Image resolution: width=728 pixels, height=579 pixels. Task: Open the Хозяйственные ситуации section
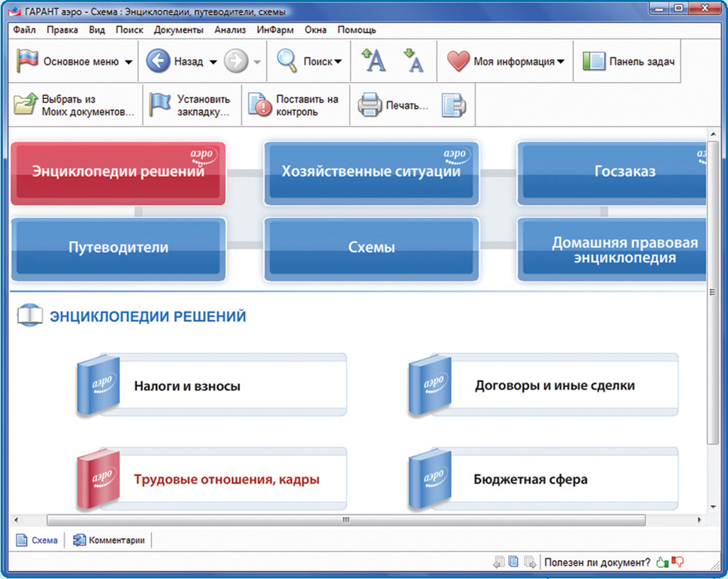click(371, 171)
